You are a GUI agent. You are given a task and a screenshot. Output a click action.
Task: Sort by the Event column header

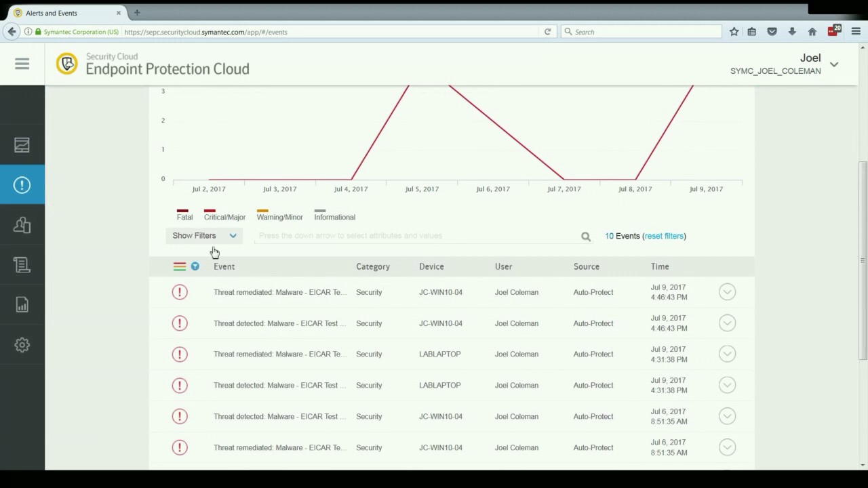[224, 266]
